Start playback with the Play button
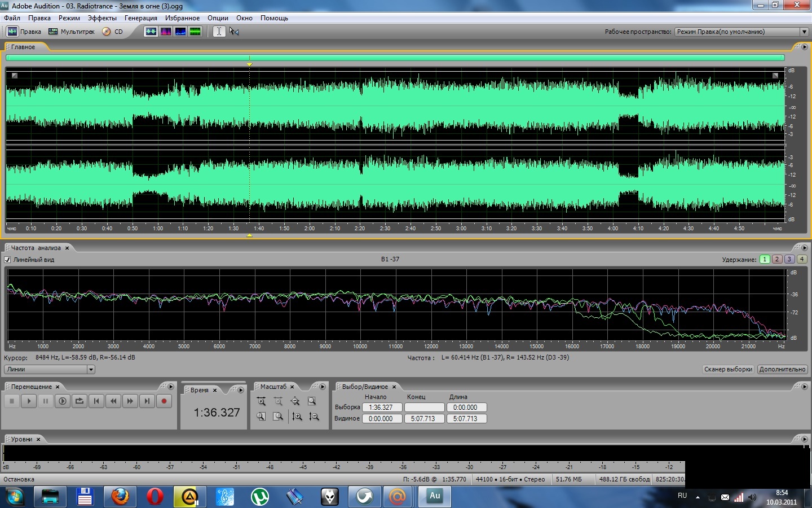This screenshot has width=812, height=508. 29,401
